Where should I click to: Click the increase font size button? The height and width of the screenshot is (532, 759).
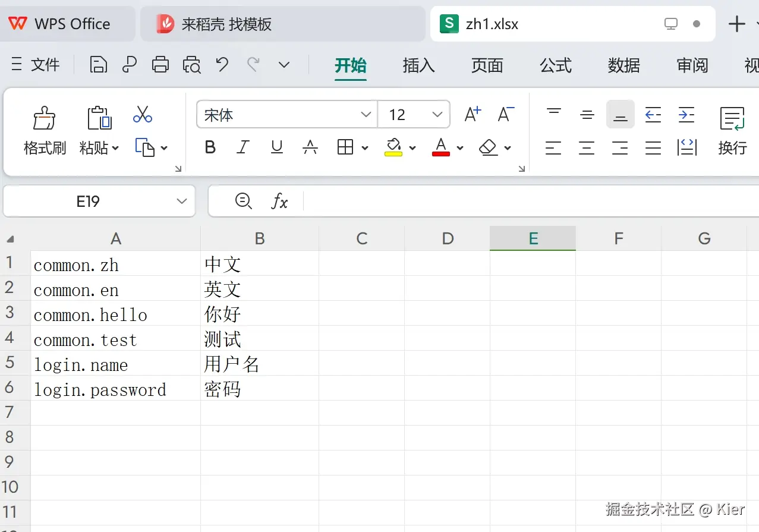pyautogui.click(x=471, y=113)
